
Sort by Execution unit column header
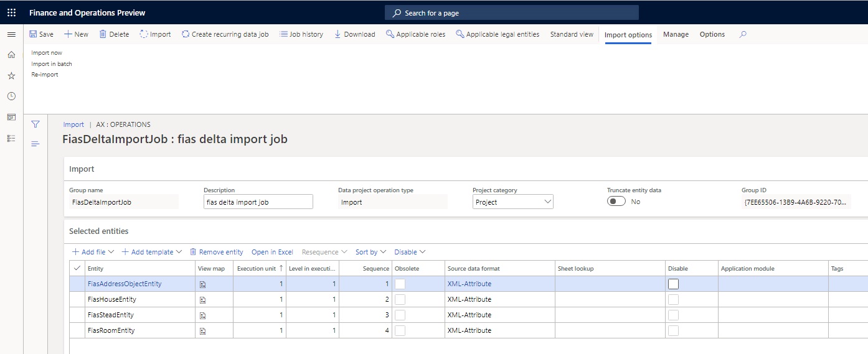coord(260,268)
